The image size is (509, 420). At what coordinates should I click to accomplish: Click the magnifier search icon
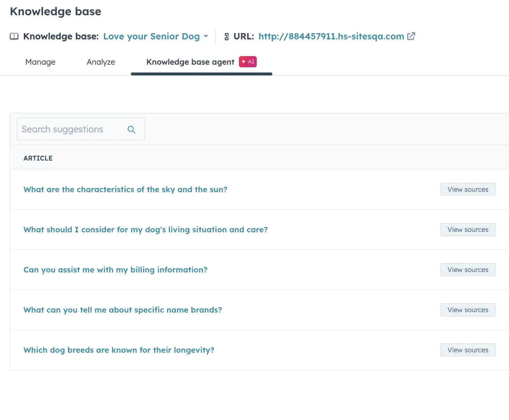[x=132, y=129]
